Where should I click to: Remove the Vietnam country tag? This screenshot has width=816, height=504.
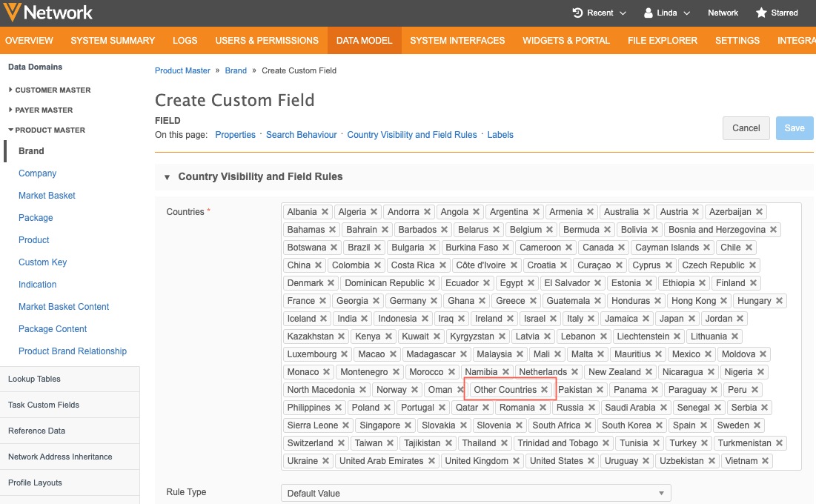tap(765, 461)
